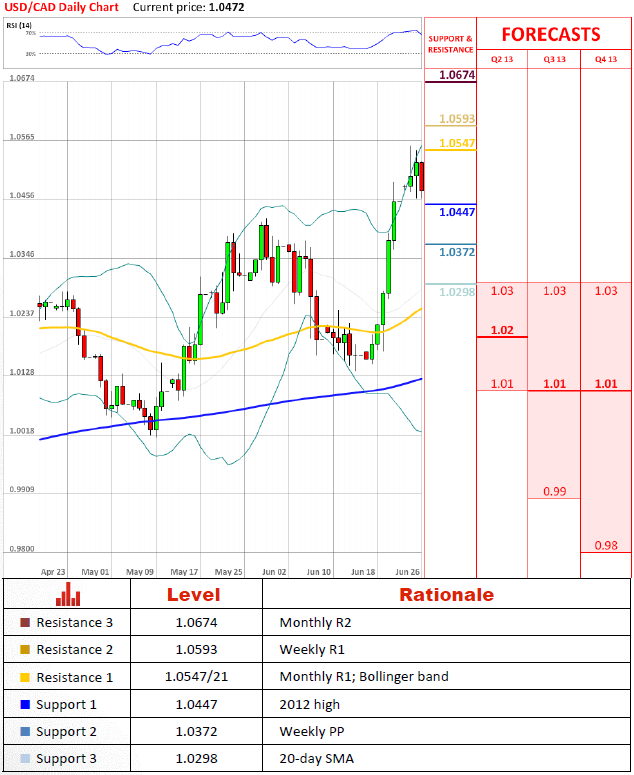
Task: Select the 'Q2 13' forecast column header
Action: pos(502,59)
